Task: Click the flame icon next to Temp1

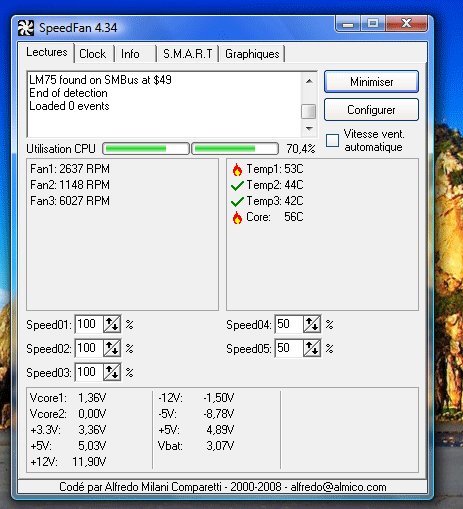Action: pyautogui.click(x=237, y=170)
